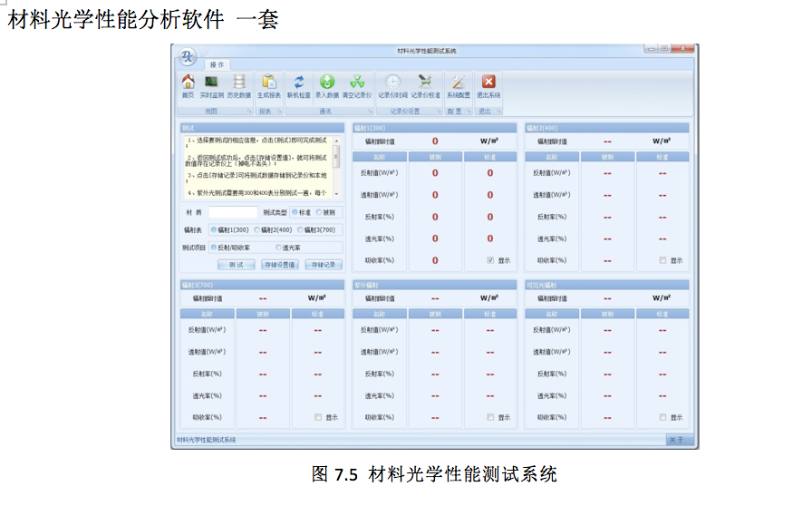
Task: Check 显示 in the 辐射3(700) panel
Action: click(318, 417)
